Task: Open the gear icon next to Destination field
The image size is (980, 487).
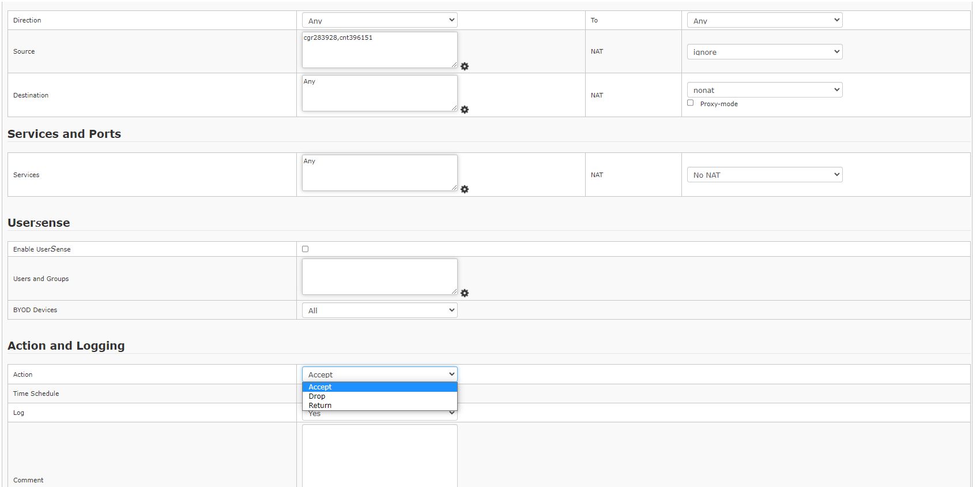Action: click(465, 110)
